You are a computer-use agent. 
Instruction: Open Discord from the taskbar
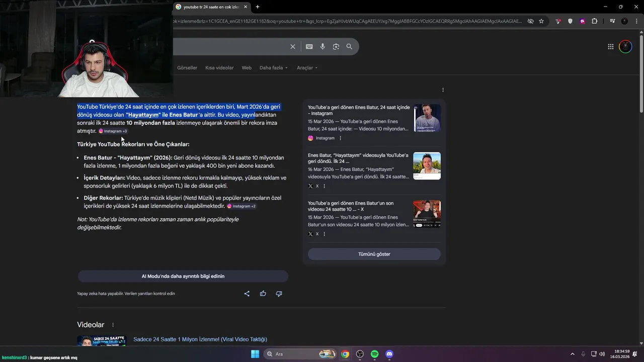(x=389, y=354)
